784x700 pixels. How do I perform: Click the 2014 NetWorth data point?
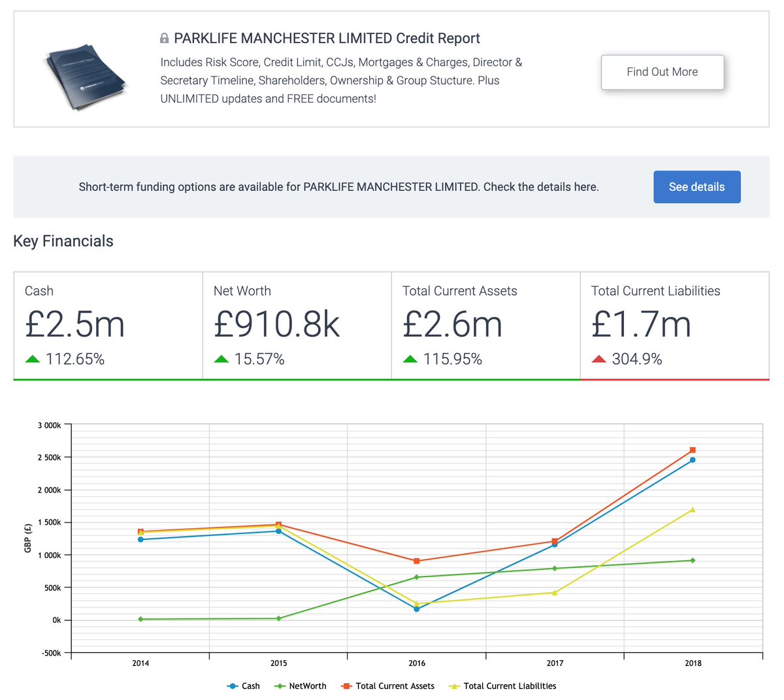pyautogui.click(x=140, y=619)
